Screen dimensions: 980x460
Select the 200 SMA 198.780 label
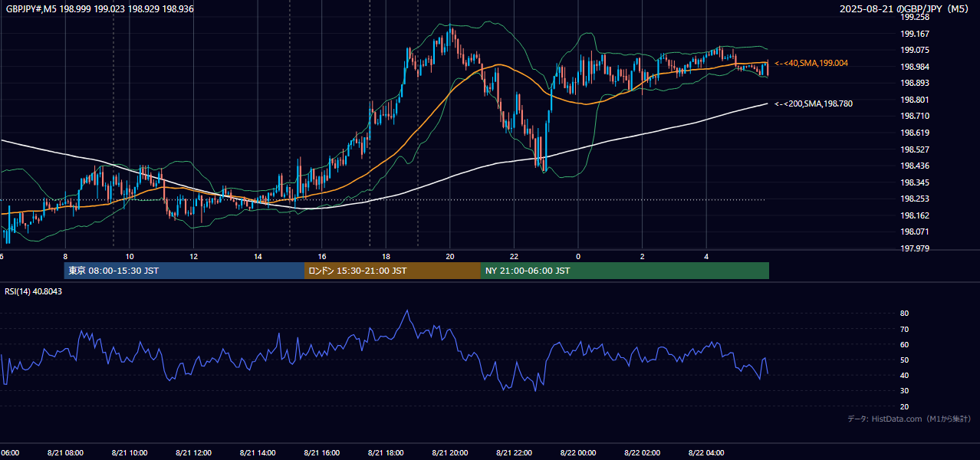tap(814, 103)
